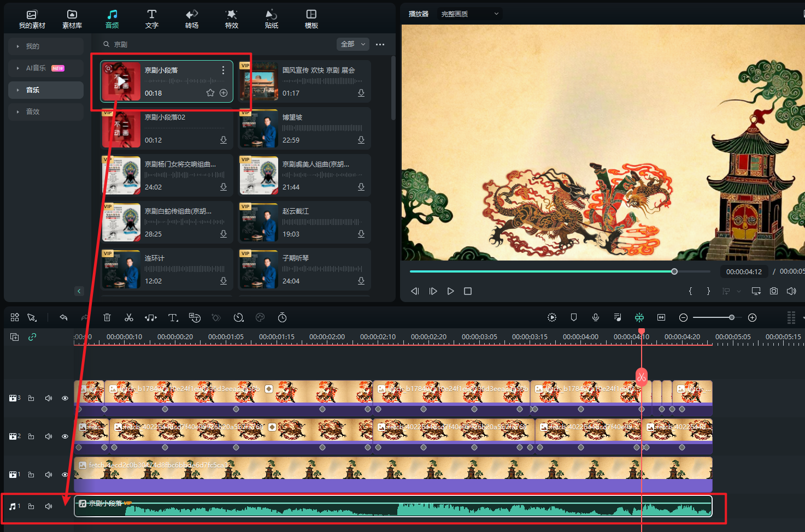Expand the 音效 sidebar category

click(x=33, y=111)
